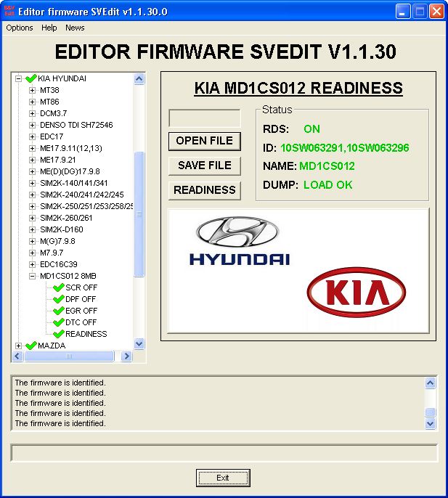Select DPF OFF in the tree
Screen dimensions: 448x498
[81, 299]
